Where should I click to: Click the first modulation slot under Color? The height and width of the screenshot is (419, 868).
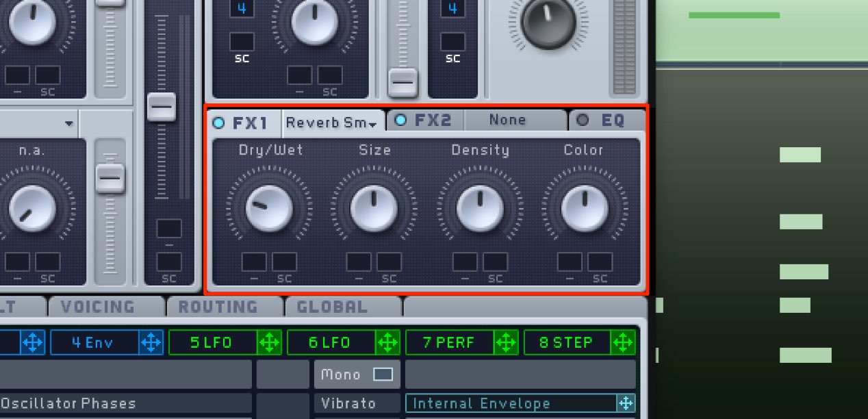click(x=570, y=262)
